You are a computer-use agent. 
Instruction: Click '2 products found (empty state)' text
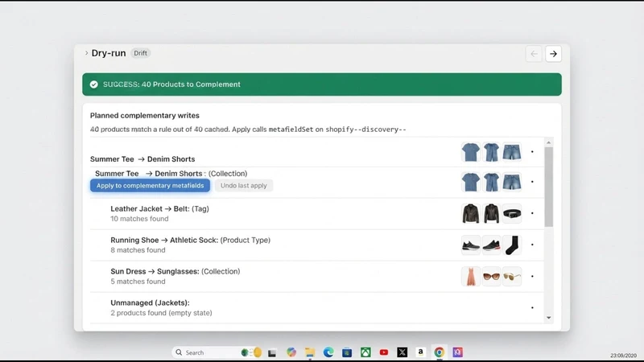162,313
